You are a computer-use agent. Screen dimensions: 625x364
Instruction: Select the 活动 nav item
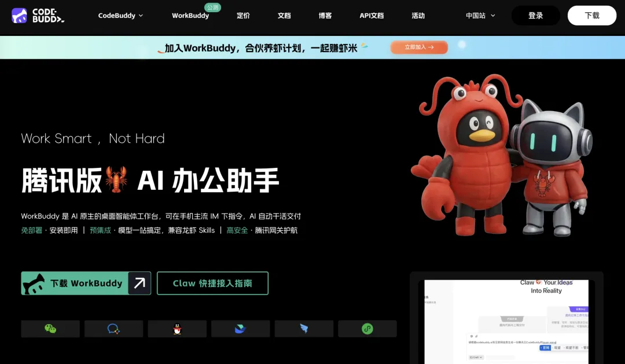click(x=418, y=16)
